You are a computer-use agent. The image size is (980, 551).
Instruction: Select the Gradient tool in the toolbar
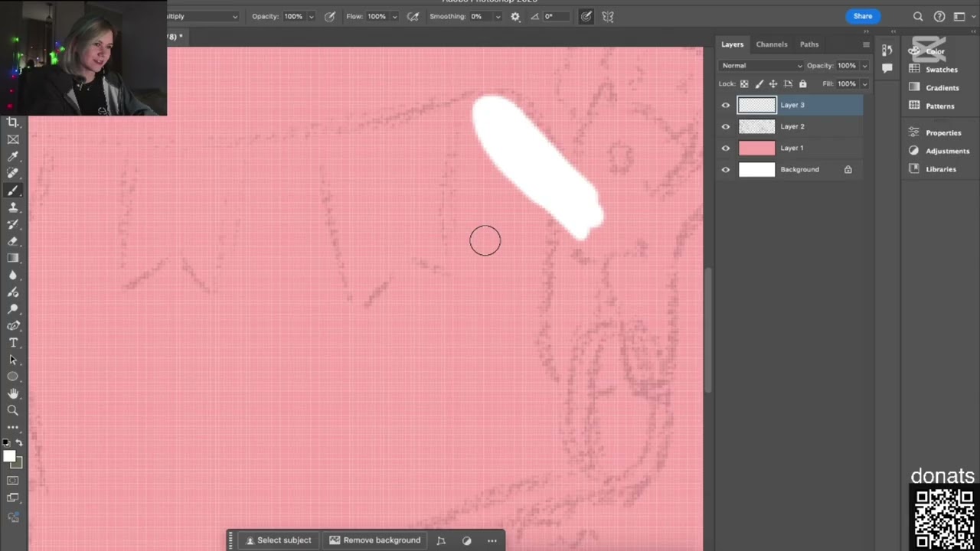point(13,258)
